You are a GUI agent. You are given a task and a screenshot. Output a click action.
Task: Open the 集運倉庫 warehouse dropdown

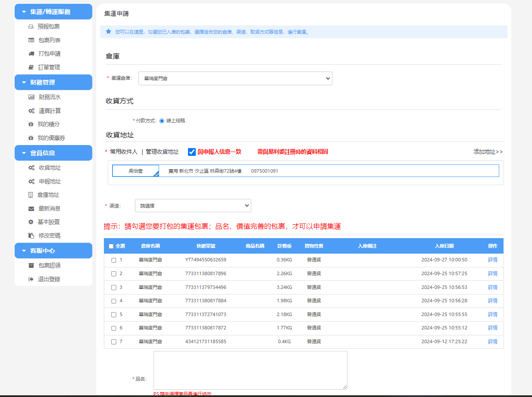coord(235,78)
